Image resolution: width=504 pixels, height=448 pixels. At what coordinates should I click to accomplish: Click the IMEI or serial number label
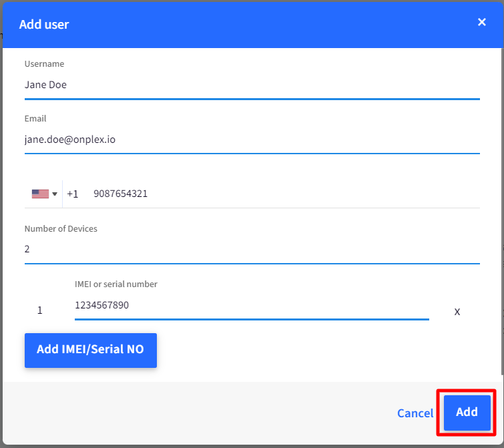[116, 284]
